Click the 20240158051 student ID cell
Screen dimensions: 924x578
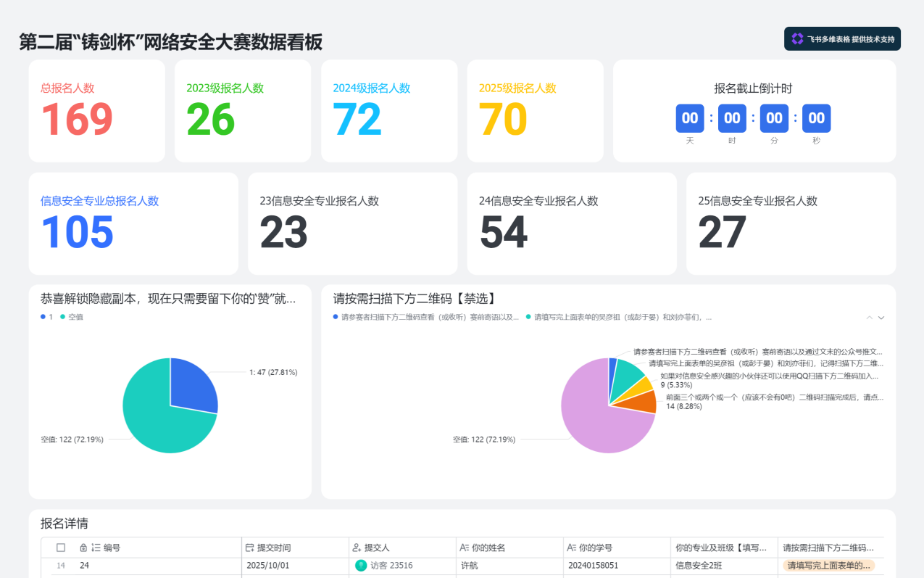click(x=593, y=566)
